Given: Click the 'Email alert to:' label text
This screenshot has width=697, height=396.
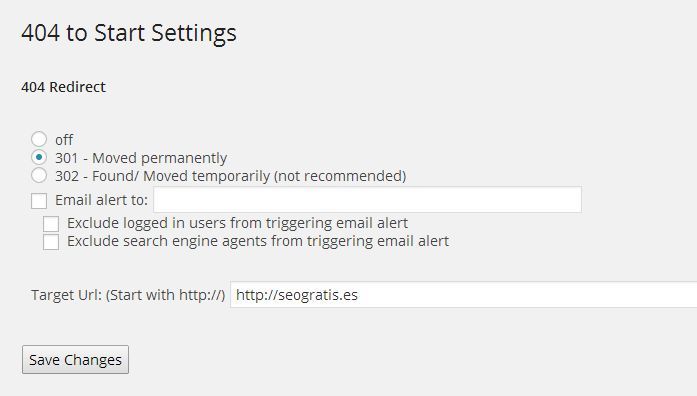Looking at the screenshot, I should pyautogui.click(x=101, y=200).
